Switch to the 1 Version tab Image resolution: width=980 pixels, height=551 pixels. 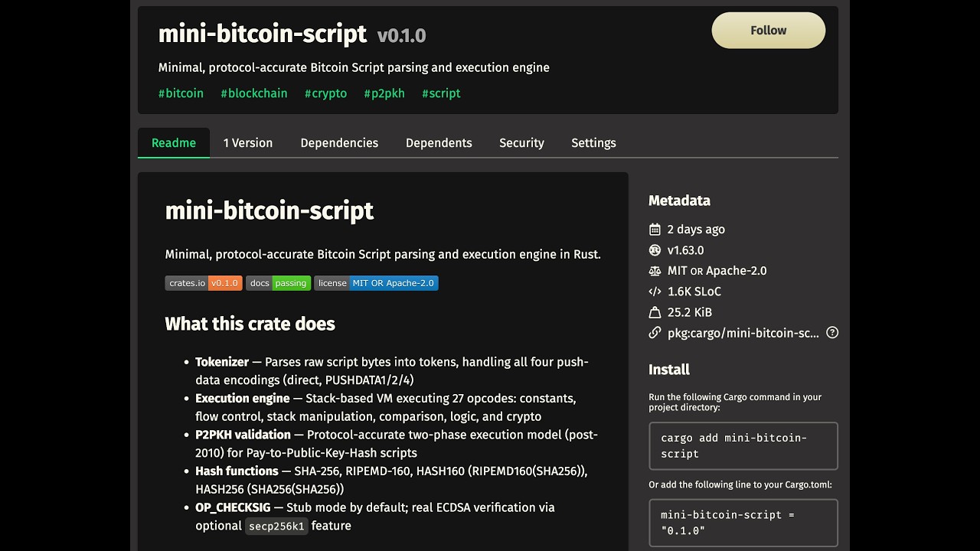point(248,143)
